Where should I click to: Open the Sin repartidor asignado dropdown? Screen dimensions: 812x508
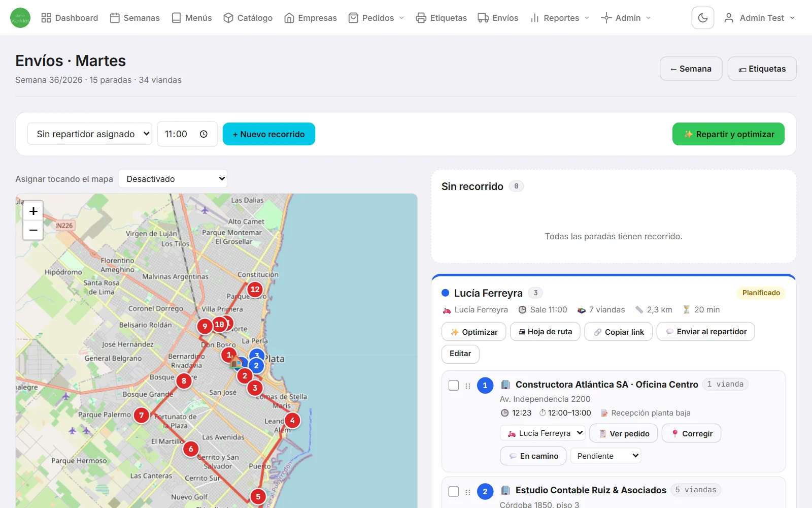(90, 134)
